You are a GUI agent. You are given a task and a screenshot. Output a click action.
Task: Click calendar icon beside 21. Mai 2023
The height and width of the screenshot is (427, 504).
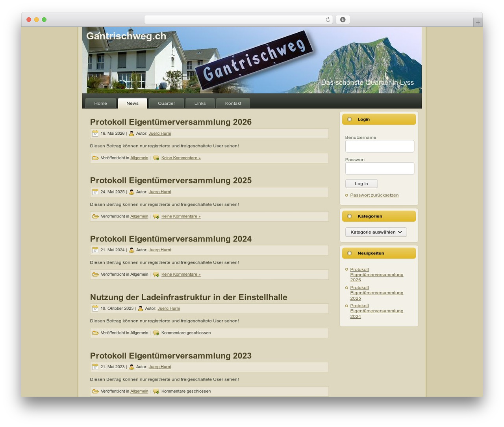[95, 367]
